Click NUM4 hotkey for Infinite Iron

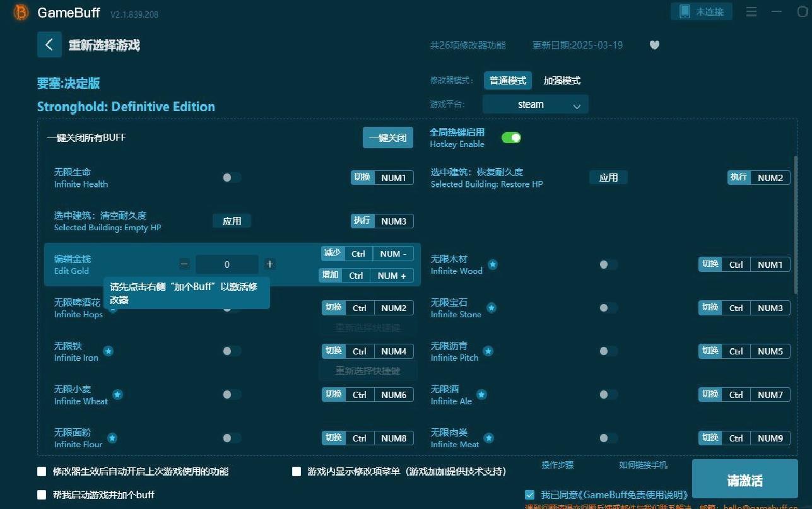(394, 351)
